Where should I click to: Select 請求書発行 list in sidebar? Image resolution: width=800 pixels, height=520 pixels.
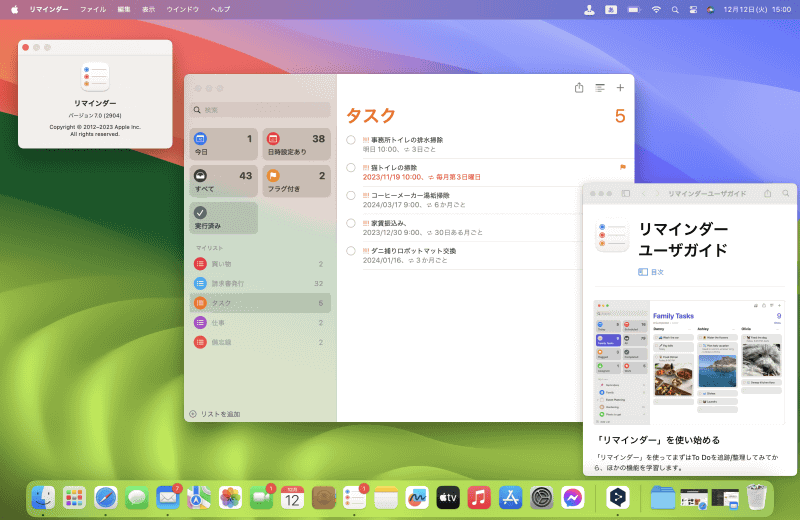[260, 283]
